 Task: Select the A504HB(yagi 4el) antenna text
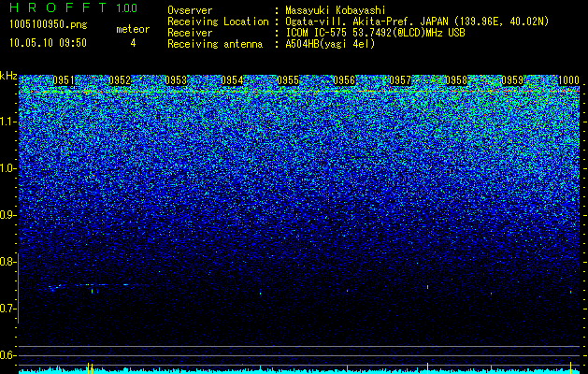(x=330, y=44)
